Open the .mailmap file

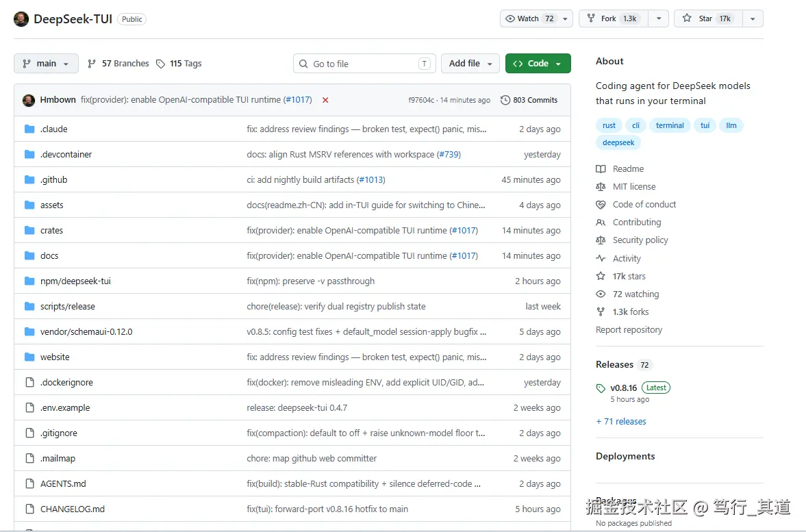[58, 458]
